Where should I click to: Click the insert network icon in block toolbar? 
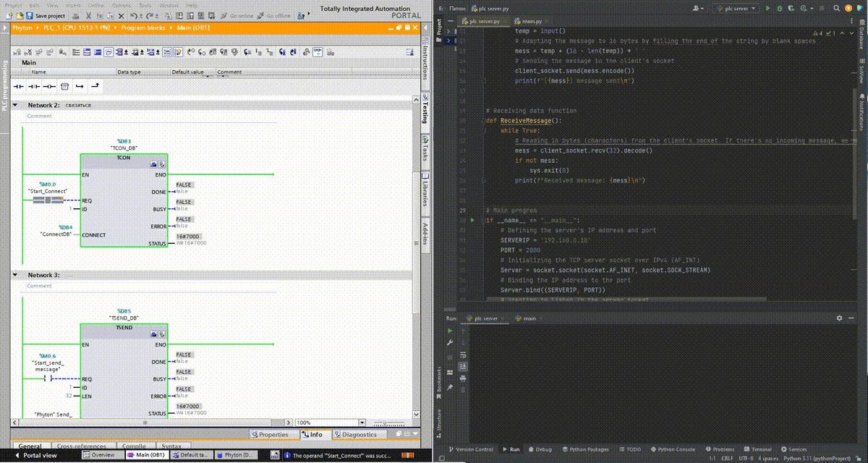(x=19, y=52)
